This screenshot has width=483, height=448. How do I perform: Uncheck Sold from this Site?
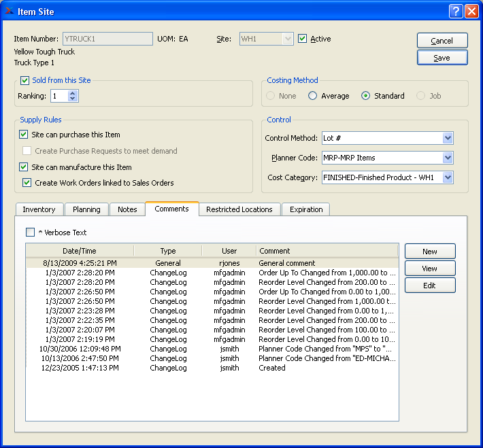(x=25, y=80)
